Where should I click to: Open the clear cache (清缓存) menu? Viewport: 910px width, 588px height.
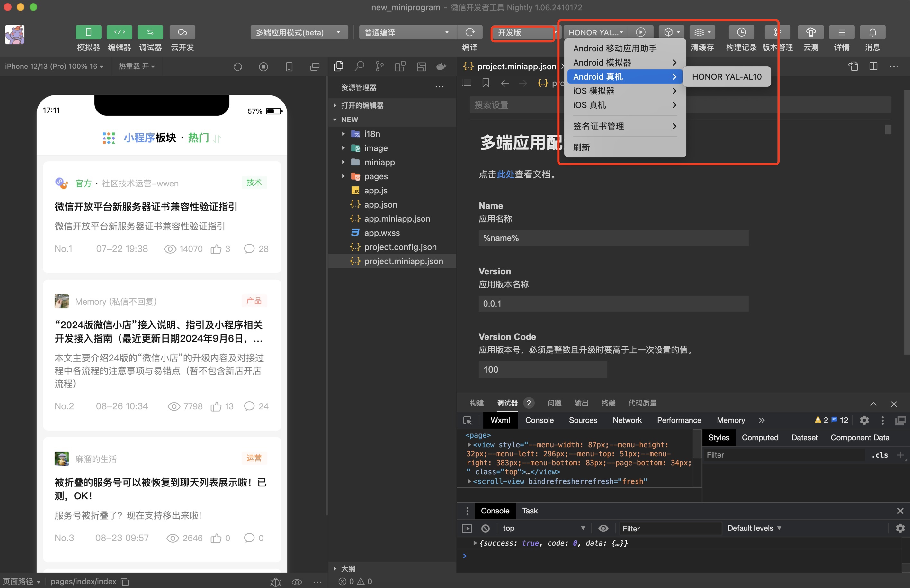point(702,32)
